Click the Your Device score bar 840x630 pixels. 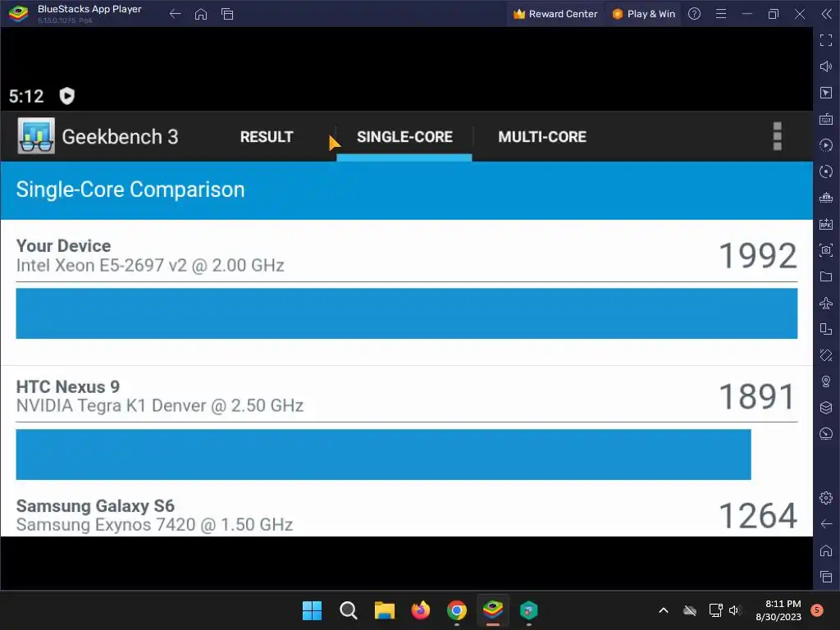tap(407, 313)
